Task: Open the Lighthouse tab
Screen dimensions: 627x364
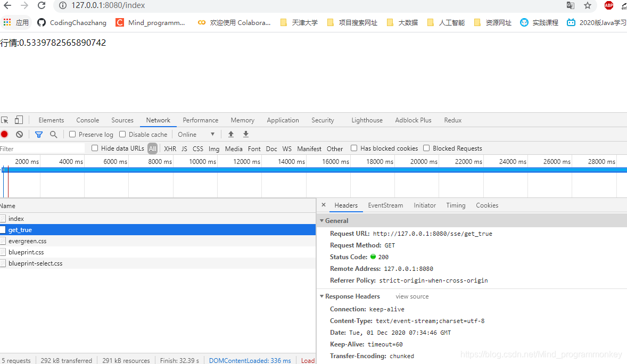Action: 367,120
